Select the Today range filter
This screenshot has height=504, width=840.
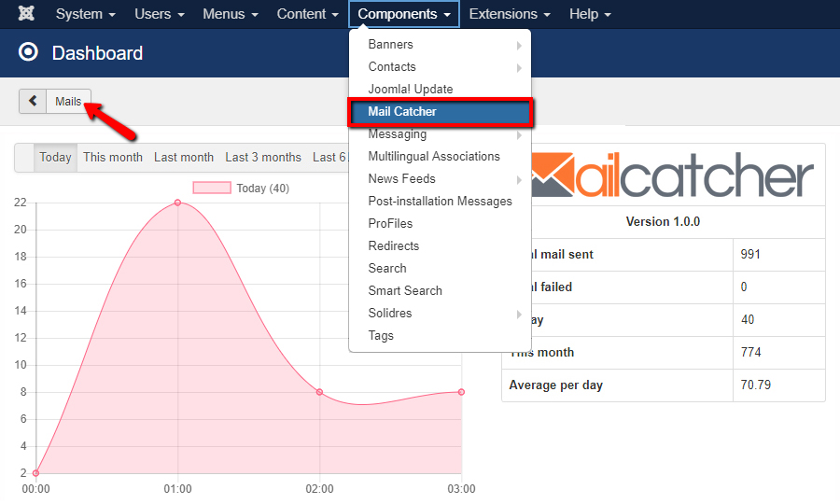coord(55,157)
